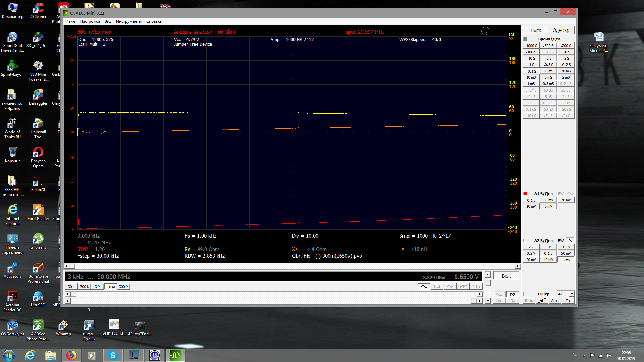Enable the A2 channel checkbox
Image resolution: width=644 pixels, height=362 pixels.
[x=525, y=241]
